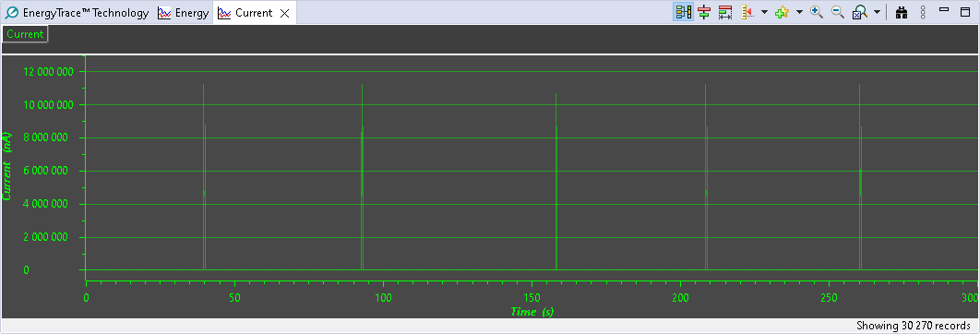Click the 12 000 000 y-axis label
The width and height of the screenshot is (980, 334).
(48, 72)
